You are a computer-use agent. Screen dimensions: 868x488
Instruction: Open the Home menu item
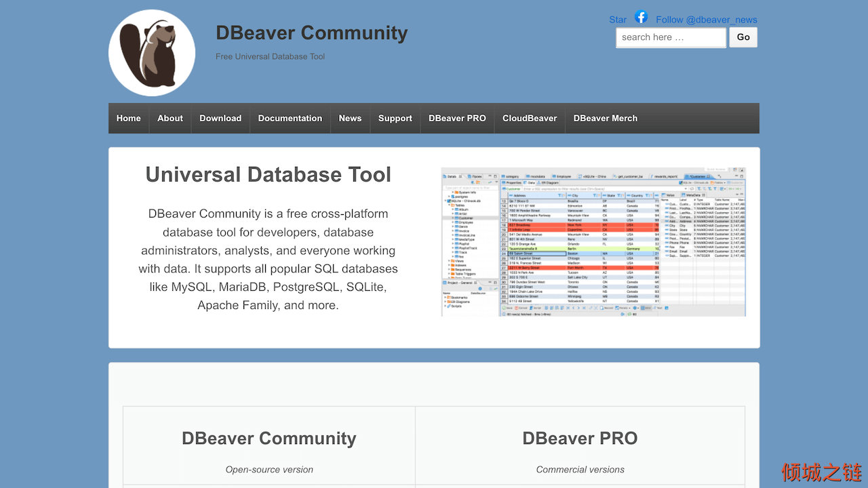coord(129,118)
